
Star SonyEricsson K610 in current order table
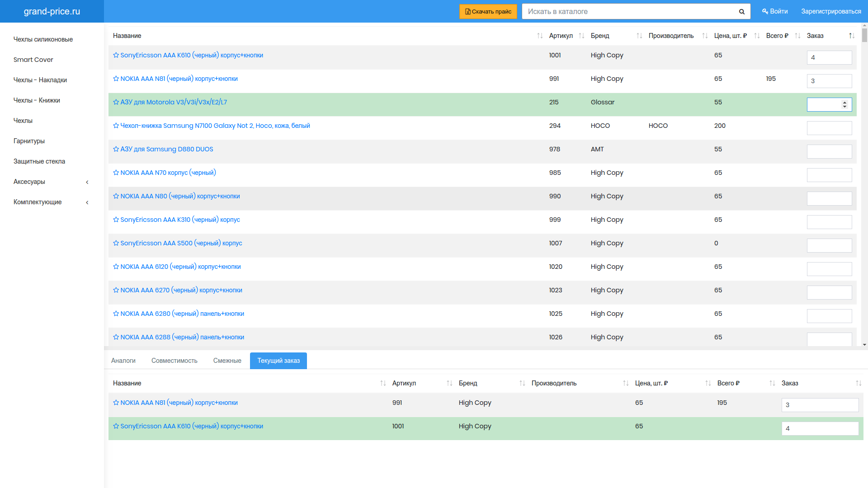click(116, 426)
